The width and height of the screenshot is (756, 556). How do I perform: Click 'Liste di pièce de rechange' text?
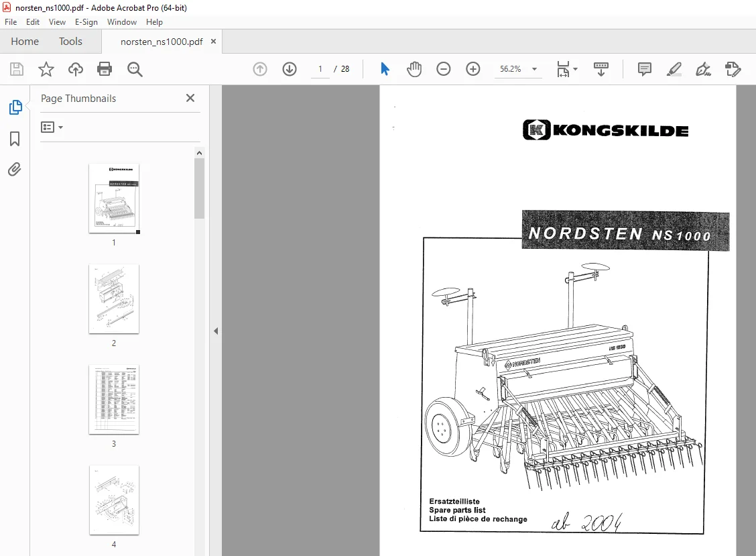tap(478, 519)
